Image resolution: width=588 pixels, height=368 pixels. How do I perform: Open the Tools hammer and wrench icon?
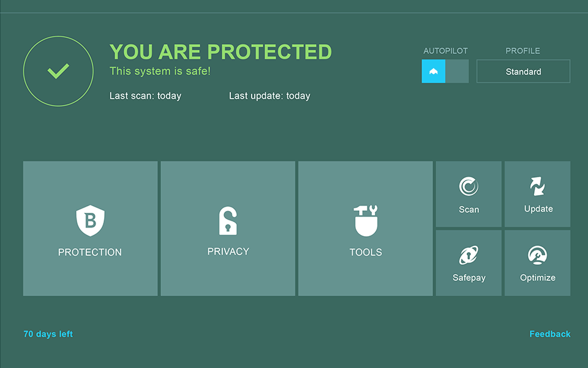tap(366, 221)
